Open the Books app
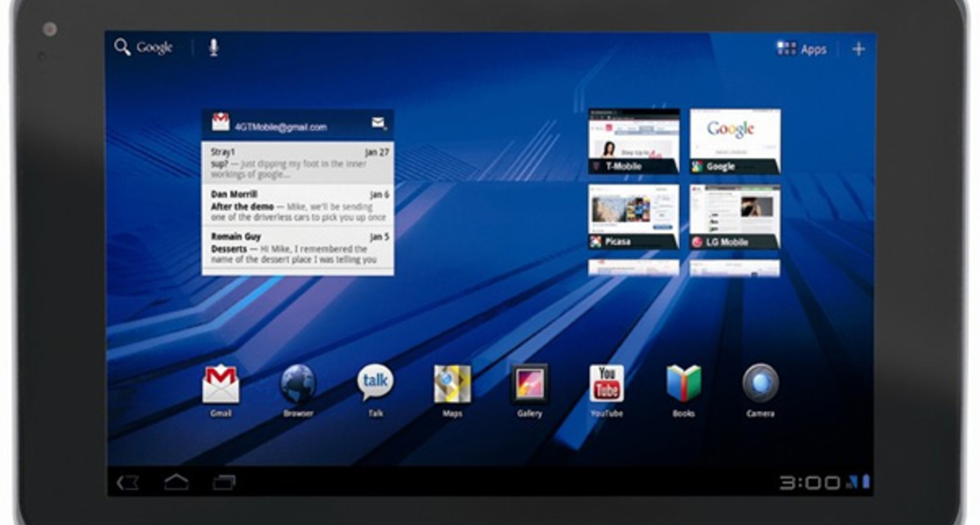Screen dimensions: 980x525 684,385
